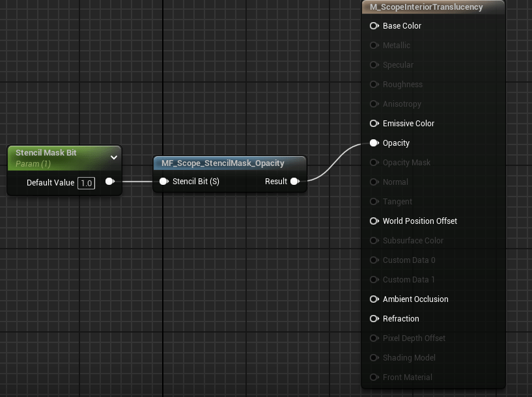Click the Opacity input pin
This screenshot has height=397, width=532.
click(374, 143)
